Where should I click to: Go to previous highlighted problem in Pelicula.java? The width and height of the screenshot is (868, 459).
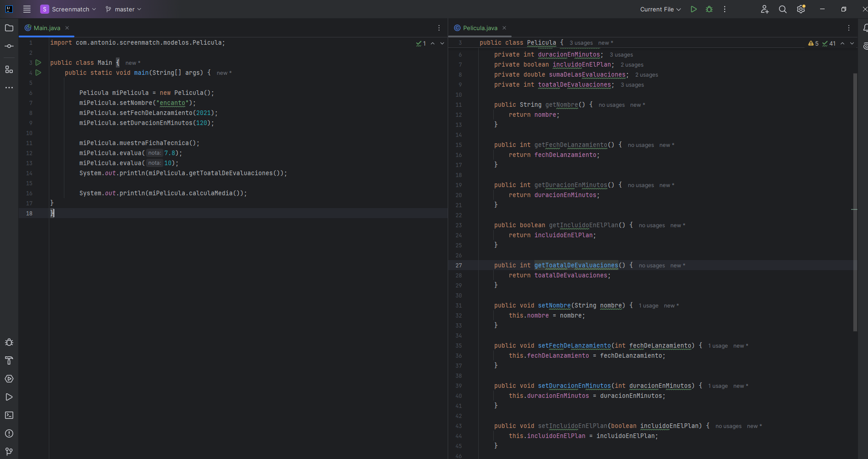[842, 43]
